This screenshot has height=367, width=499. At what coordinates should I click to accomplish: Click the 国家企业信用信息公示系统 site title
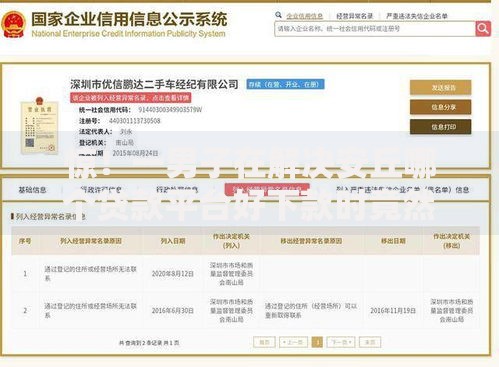(x=130, y=19)
